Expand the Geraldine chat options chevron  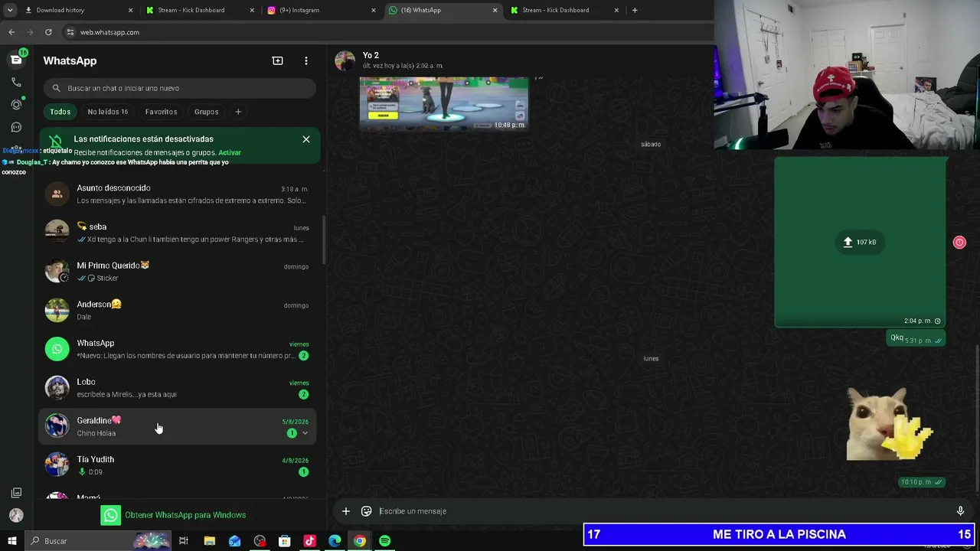[305, 433]
